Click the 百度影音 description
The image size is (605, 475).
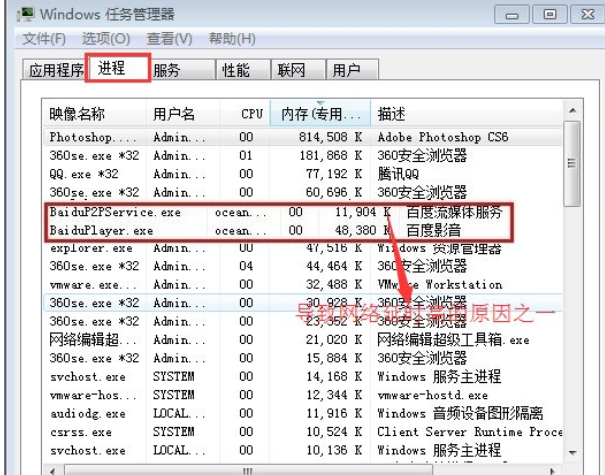[434, 230]
